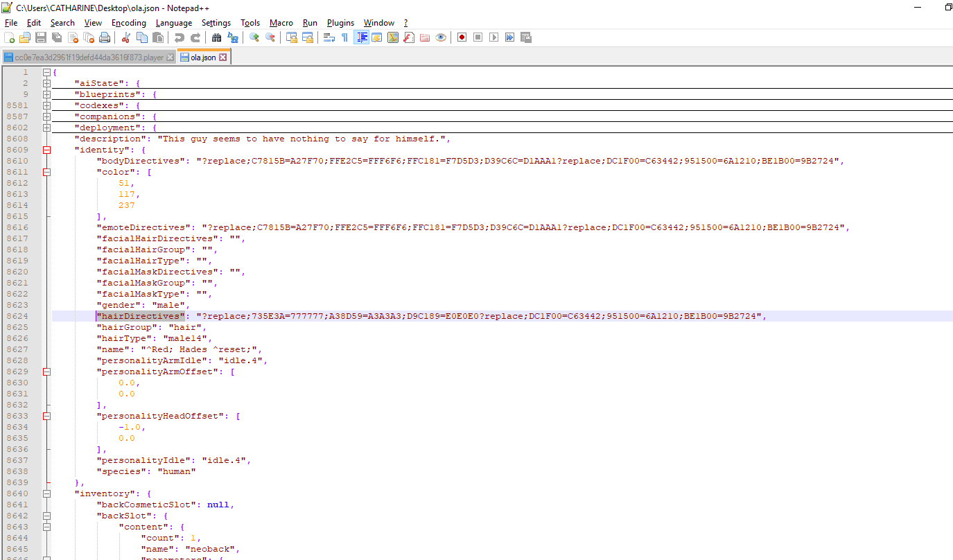The height and width of the screenshot is (560, 953).
Task: Click the Close All toolbar icon
Action: [x=89, y=37]
